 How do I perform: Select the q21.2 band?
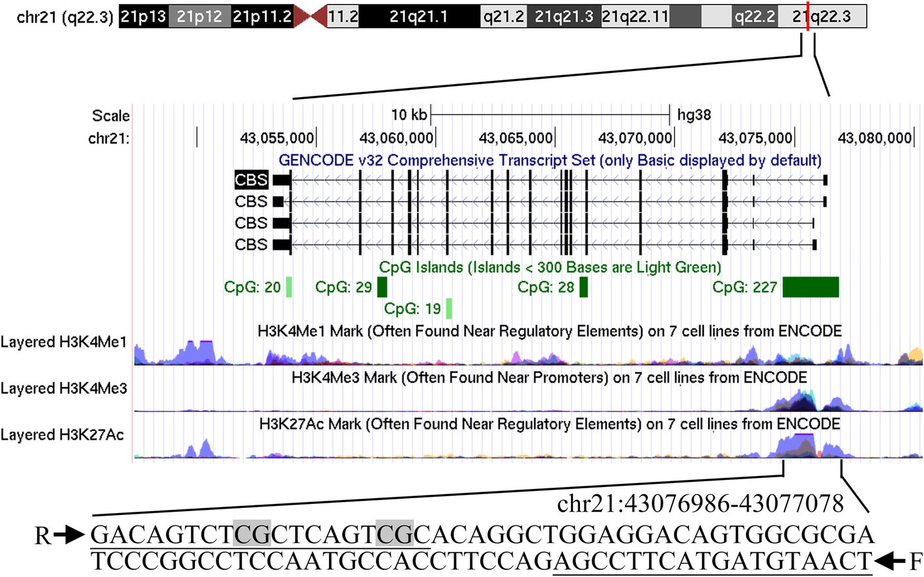503,16
